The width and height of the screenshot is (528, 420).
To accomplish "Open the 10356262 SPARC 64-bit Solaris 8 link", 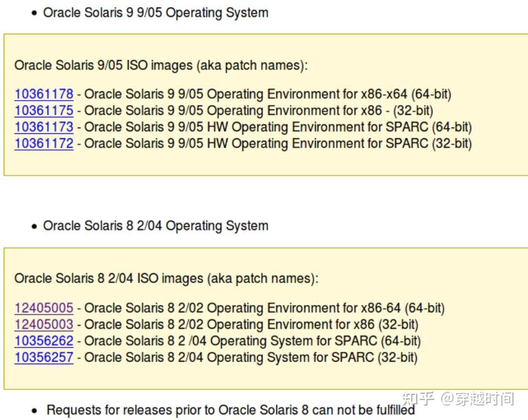I will pyautogui.click(x=43, y=341).
